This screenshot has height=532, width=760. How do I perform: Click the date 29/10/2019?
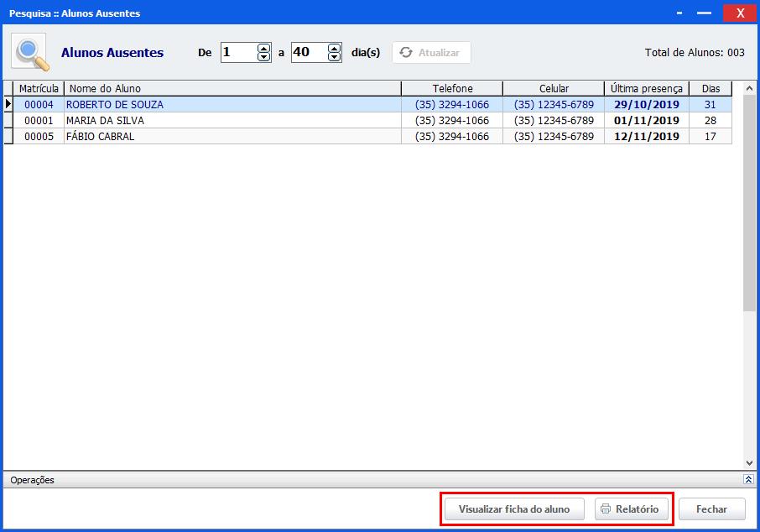coord(647,104)
